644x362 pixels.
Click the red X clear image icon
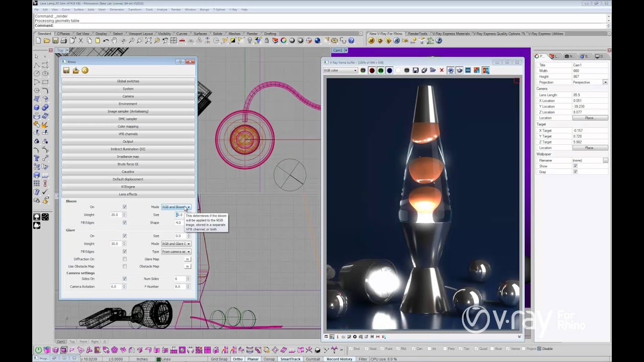pos(442,70)
